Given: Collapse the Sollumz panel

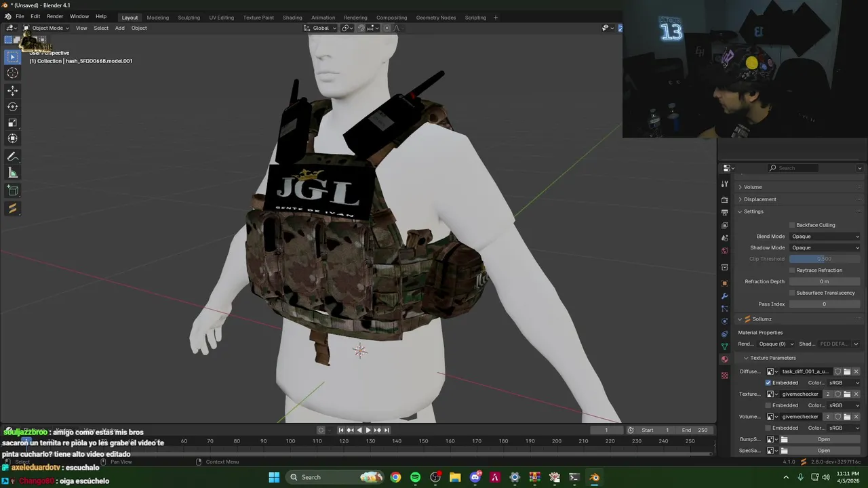Looking at the screenshot, I should point(762,319).
